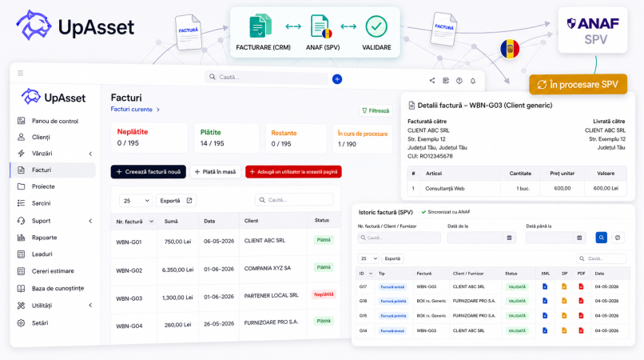
Task: Download PDF for row G15
Action: click(x=581, y=315)
